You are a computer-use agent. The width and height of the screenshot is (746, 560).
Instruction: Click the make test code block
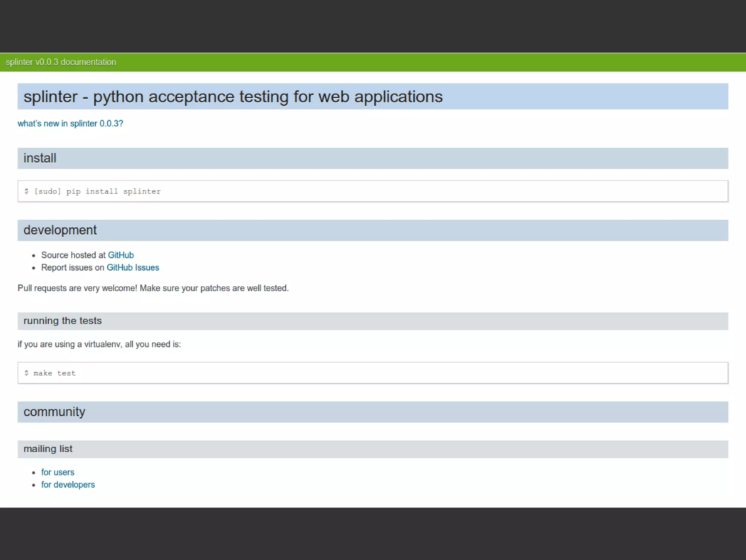[x=50, y=373]
